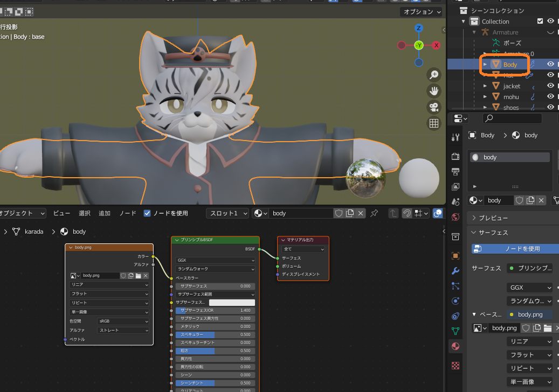Open the スロット1 slot dropdown
This screenshot has height=392, width=559.
click(227, 213)
